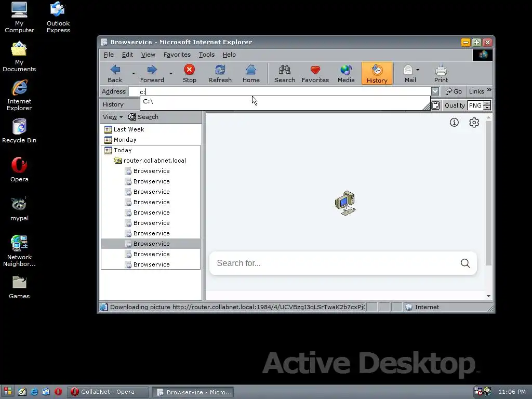Toggle the History toolbar button
Image resolution: width=532 pixels, height=399 pixels.
coord(377,73)
